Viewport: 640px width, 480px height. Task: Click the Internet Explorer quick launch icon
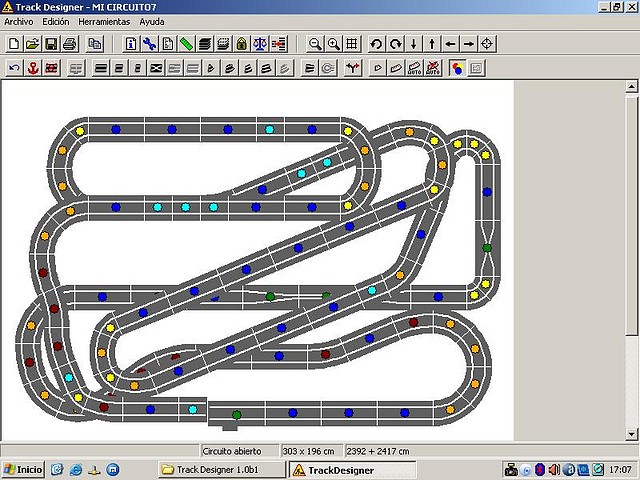76,469
